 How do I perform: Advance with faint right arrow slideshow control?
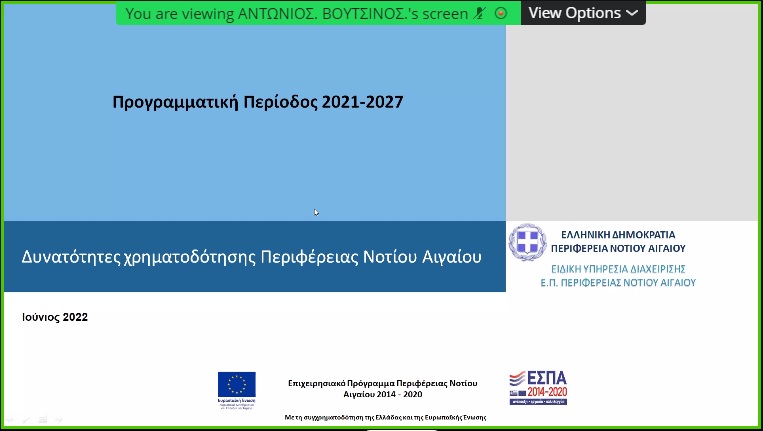click(x=59, y=419)
